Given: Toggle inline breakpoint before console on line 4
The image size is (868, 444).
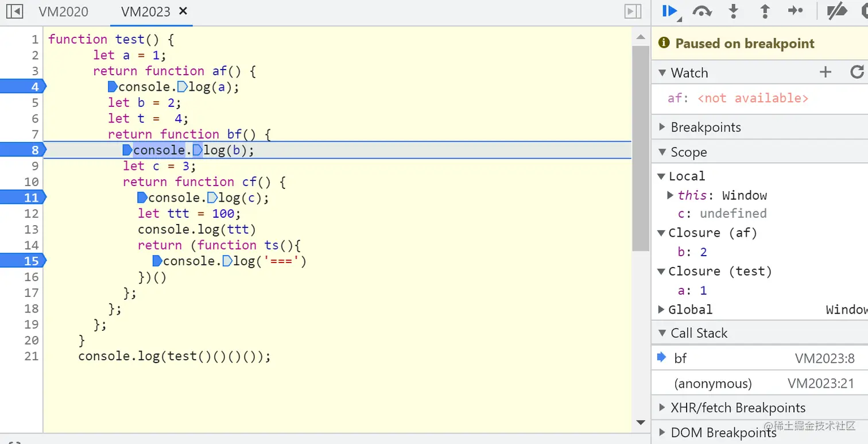Looking at the screenshot, I should (113, 87).
